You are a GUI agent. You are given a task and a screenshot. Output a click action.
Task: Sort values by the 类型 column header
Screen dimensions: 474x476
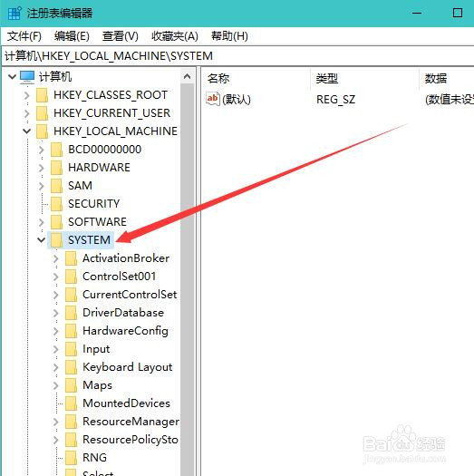[x=364, y=79]
